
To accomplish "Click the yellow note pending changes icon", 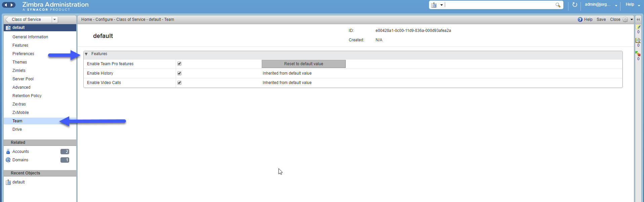I will 638,27.
